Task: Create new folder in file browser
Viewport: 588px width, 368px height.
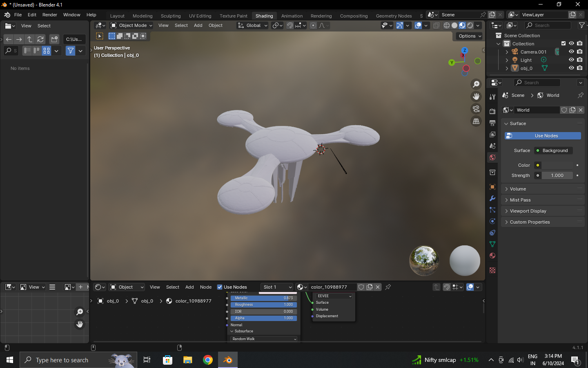Action: [x=54, y=39]
